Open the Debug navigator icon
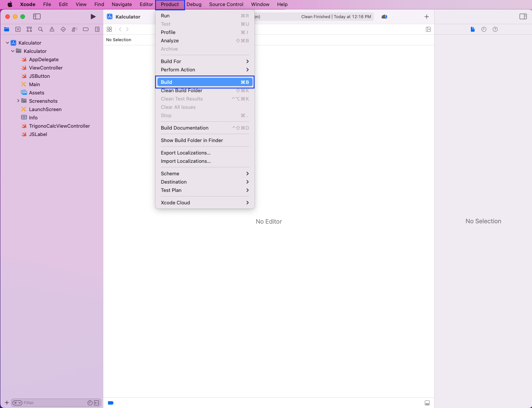532x408 pixels. pyautogui.click(x=74, y=29)
